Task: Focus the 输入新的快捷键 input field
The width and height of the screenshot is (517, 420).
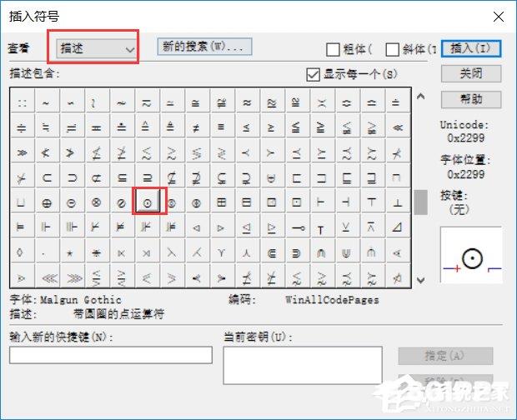Action: 111,355
